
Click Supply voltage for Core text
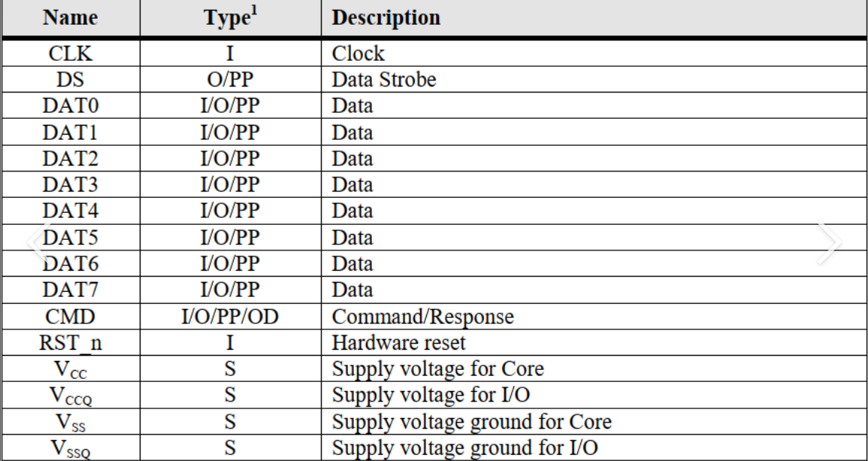(x=438, y=369)
